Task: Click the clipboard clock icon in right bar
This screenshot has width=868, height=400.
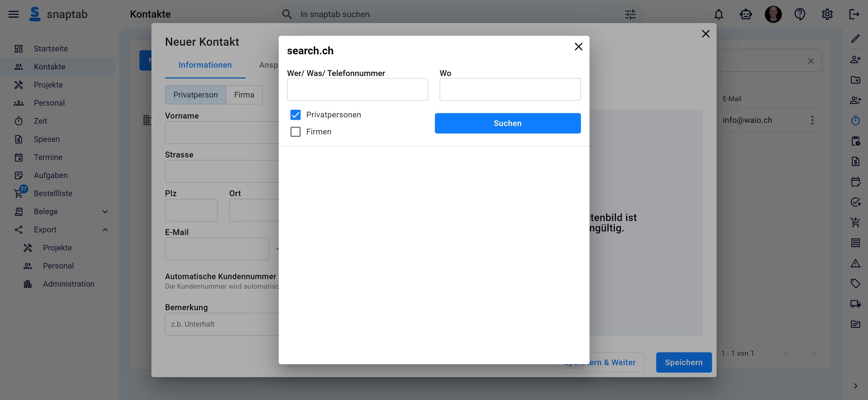Action: click(x=855, y=141)
